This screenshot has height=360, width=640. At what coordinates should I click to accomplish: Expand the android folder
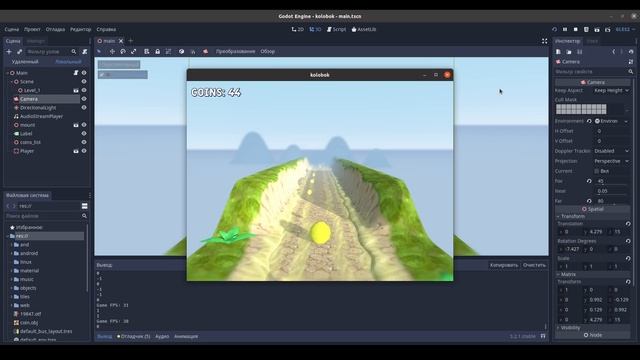11,253
